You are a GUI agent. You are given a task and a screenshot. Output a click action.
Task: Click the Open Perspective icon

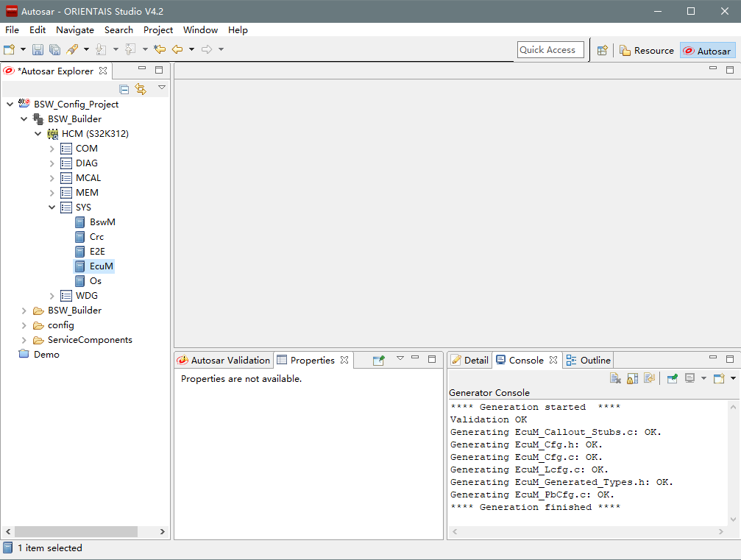pos(602,51)
